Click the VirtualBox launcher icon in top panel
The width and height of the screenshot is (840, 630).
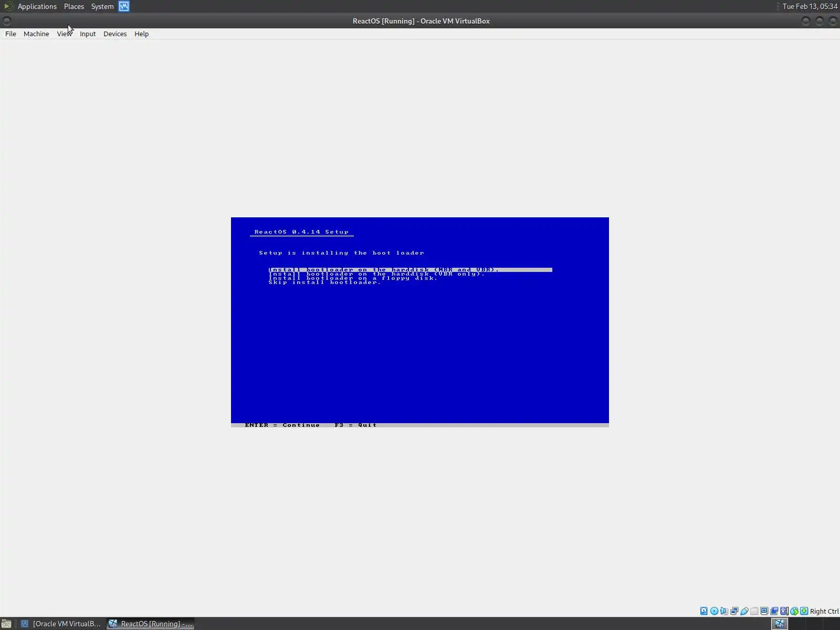click(124, 6)
